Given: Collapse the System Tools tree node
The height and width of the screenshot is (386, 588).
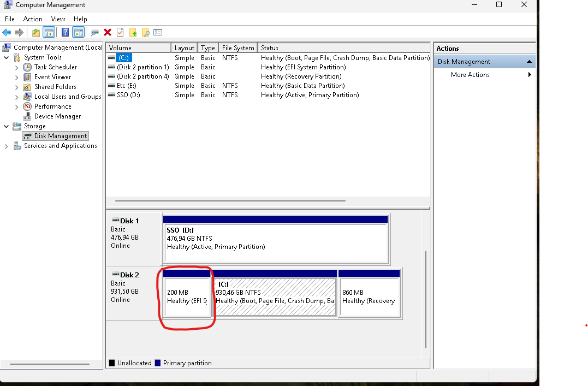Looking at the screenshot, I should [7, 57].
